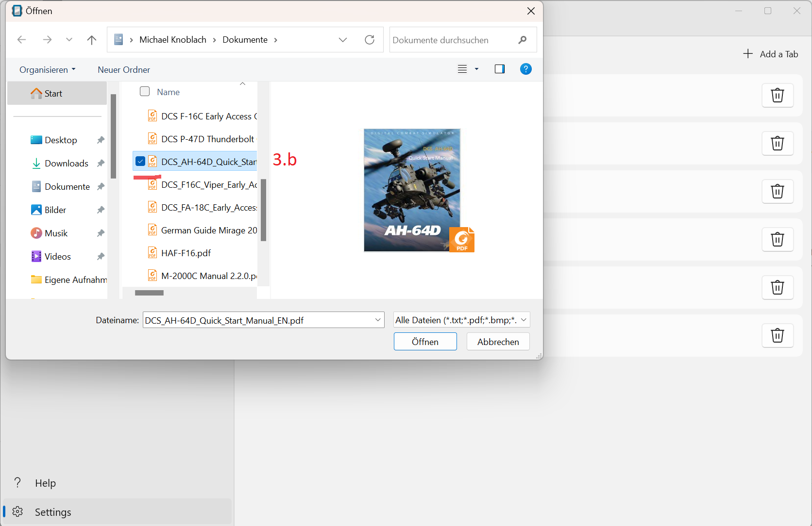Open the Organisieren menu
Image resolution: width=812 pixels, height=526 pixels.
click(x=48, y=70)
